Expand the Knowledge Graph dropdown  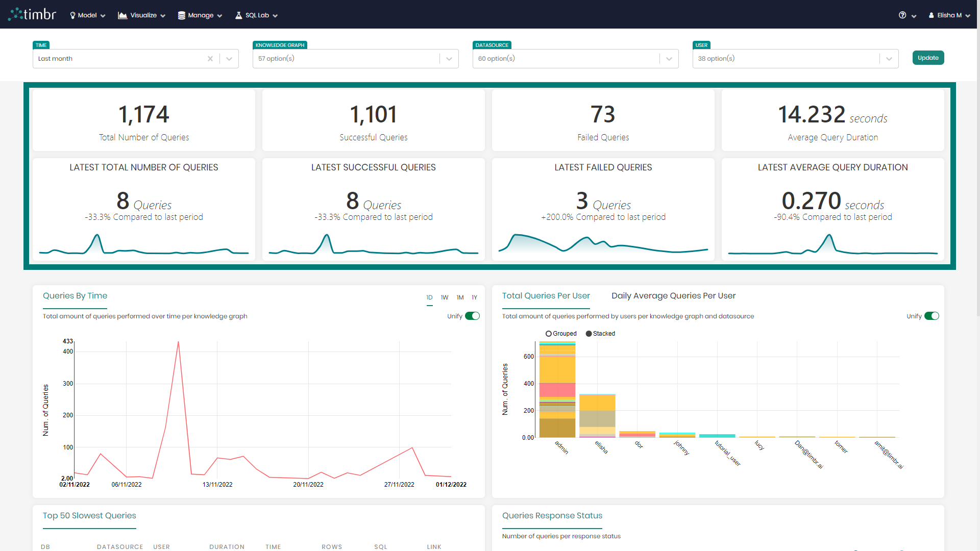point(449,59)
